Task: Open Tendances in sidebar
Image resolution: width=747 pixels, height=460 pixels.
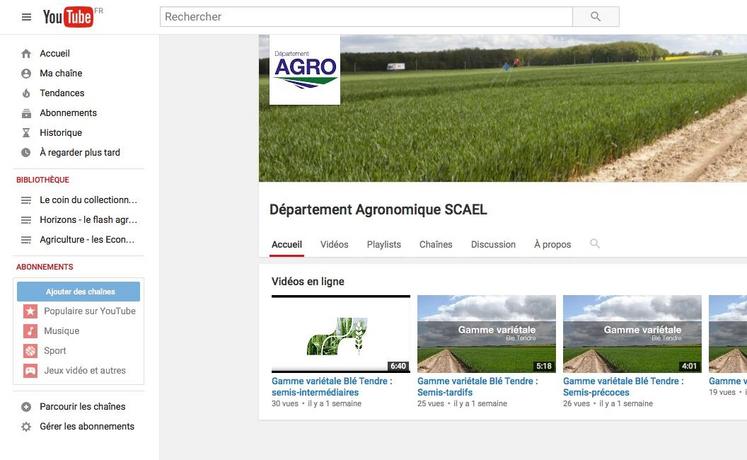Action: click(x=62, y=93)
